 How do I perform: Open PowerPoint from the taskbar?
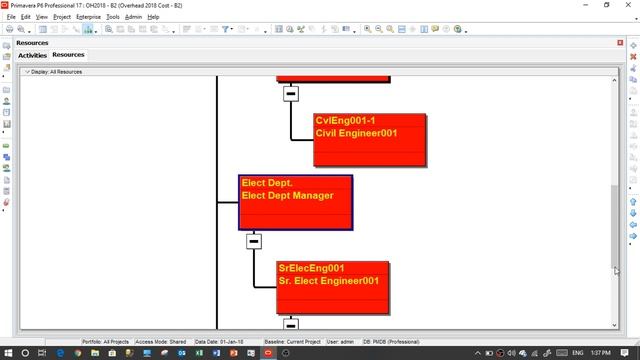coord(233,353)
